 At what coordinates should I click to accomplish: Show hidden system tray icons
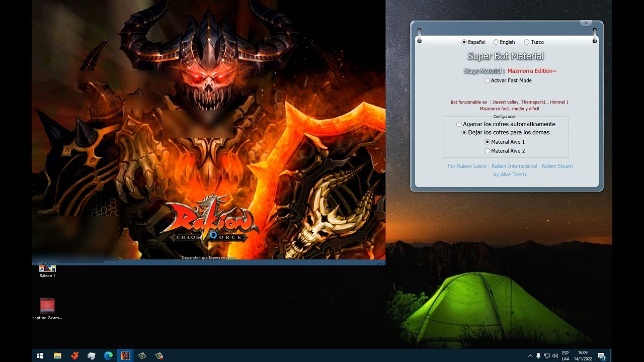530,355
